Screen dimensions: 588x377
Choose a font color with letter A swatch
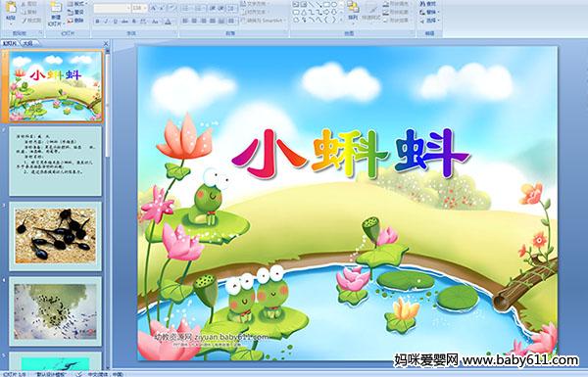[169, 22]
